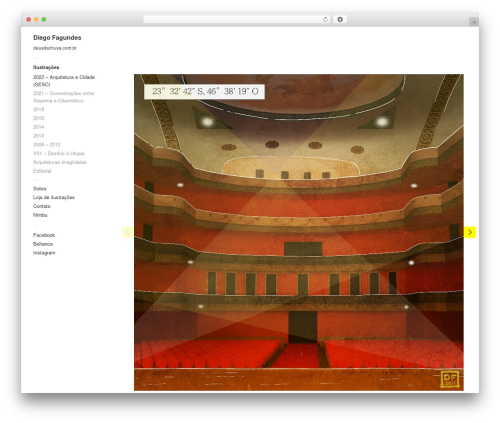The image size is (500, 423).
Task: Click the coordinates label 23° 32' 42" S
Action: coord(204,91)
